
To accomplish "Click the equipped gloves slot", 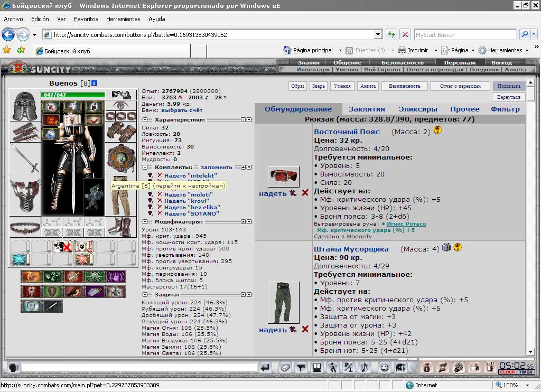I will pos(121,132).
